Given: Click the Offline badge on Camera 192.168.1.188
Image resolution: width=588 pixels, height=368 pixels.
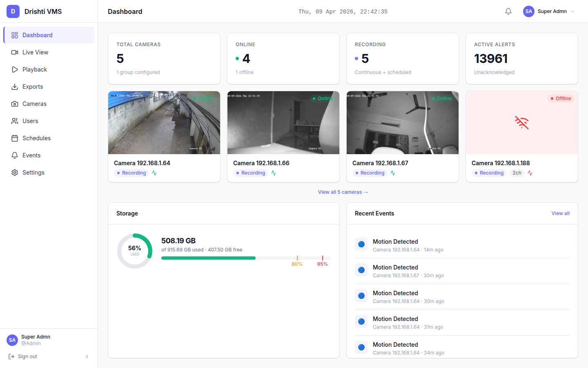Looking at the screenshot, I should point(561,98).
